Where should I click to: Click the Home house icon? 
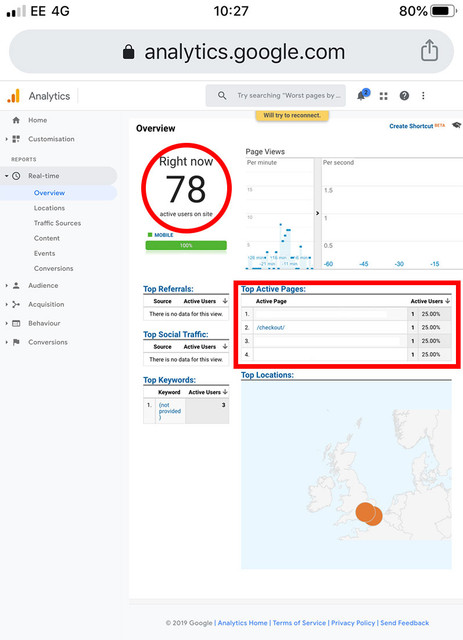tap(16, 120)
